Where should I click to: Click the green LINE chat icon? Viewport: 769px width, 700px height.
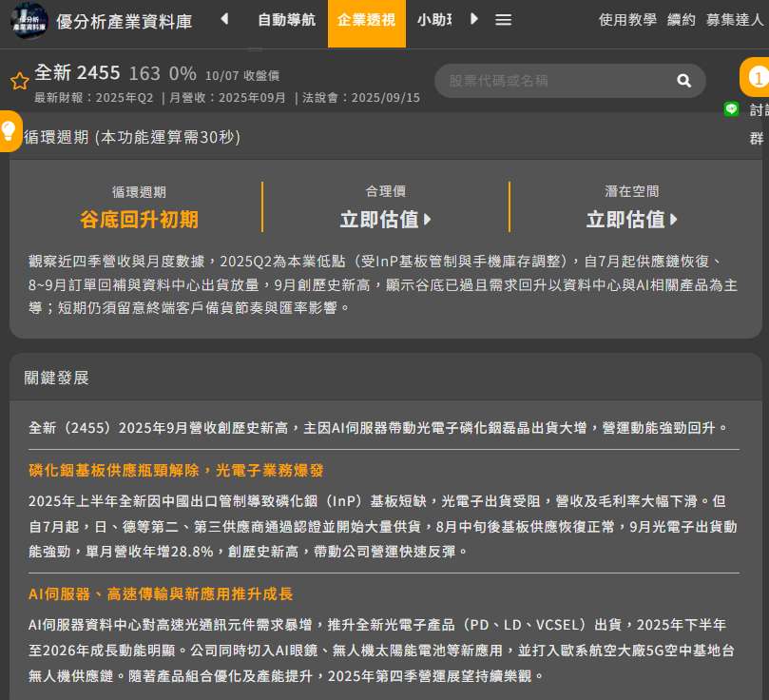click(731, 110)
